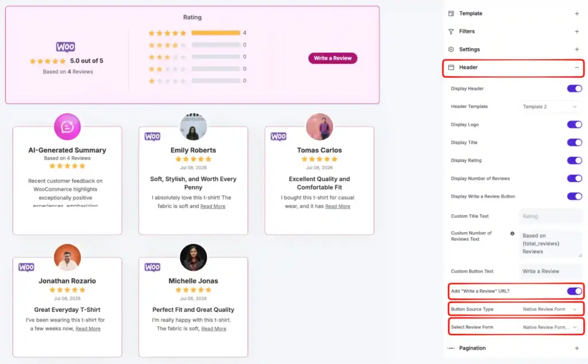588x364 pixels.
Task: Click the star rating under Tomas Carlos
Action: (x=319, y=159)
